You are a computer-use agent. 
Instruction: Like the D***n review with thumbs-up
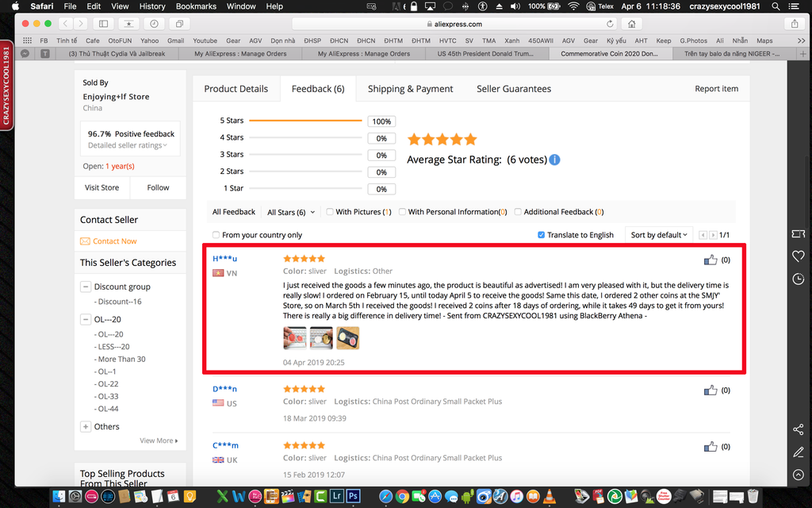(710, 390)
